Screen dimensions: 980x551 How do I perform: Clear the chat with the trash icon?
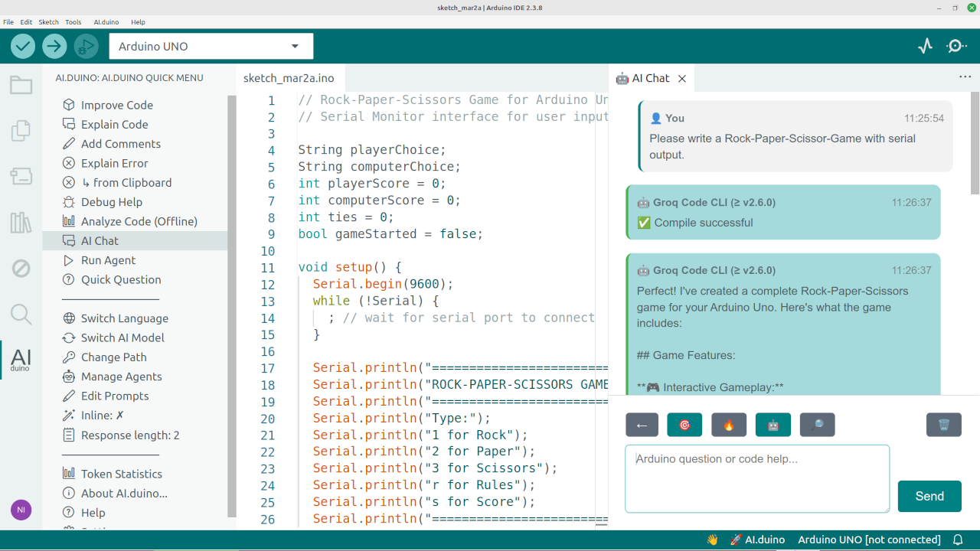tap(944, 425)
